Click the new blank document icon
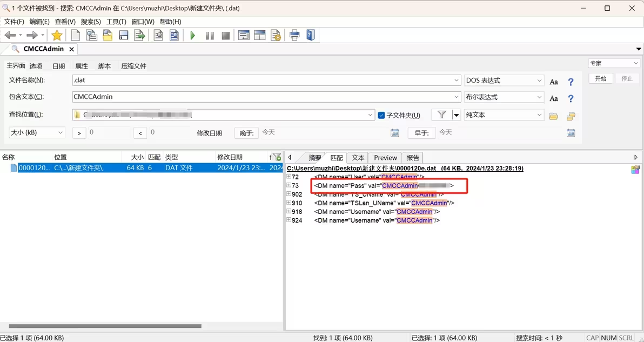 (76, 36)
